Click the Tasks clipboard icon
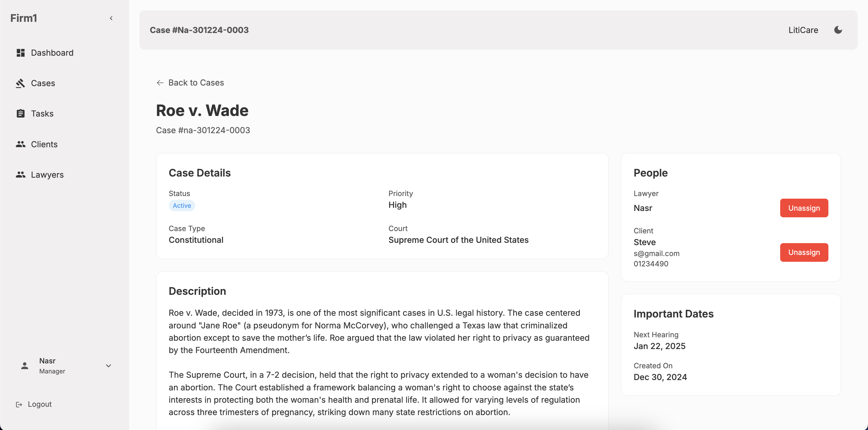 (x=21, y=114)
